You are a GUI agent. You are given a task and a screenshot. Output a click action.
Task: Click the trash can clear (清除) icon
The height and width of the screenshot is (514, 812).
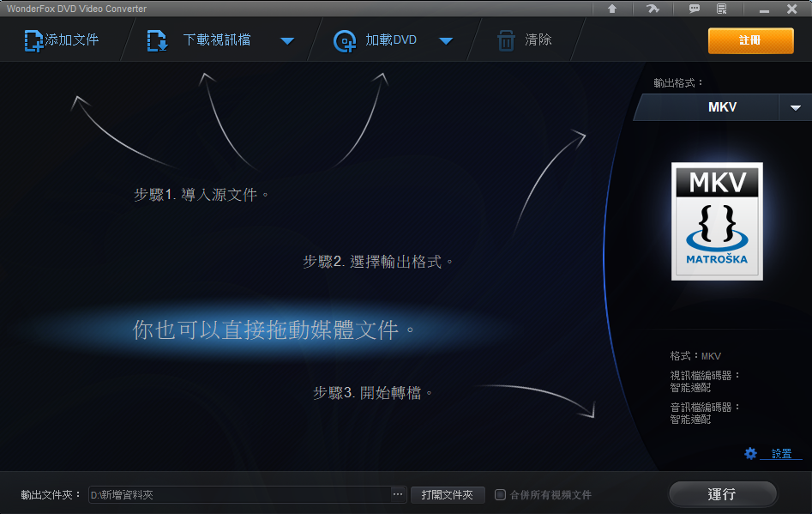[x=506, y=40]
